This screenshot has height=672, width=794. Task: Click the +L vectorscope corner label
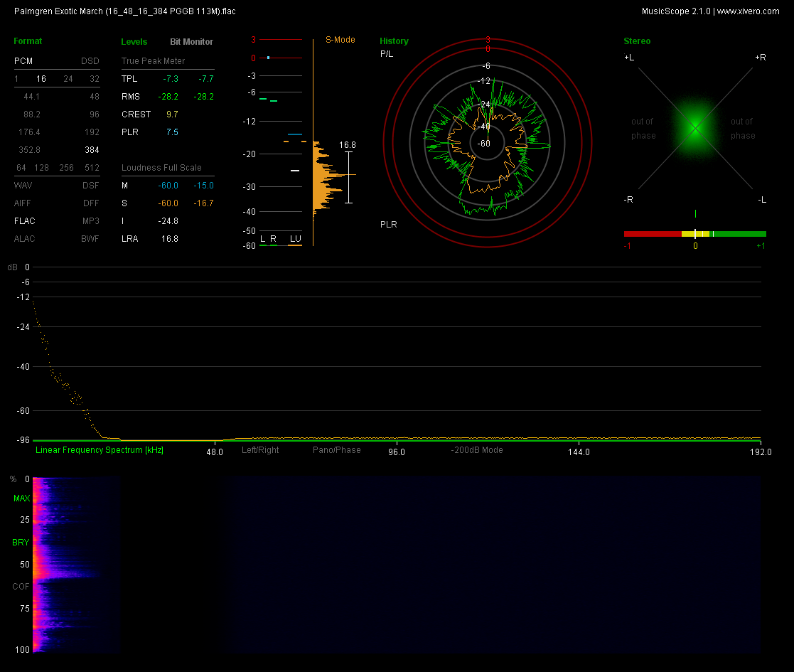(629, 57)
